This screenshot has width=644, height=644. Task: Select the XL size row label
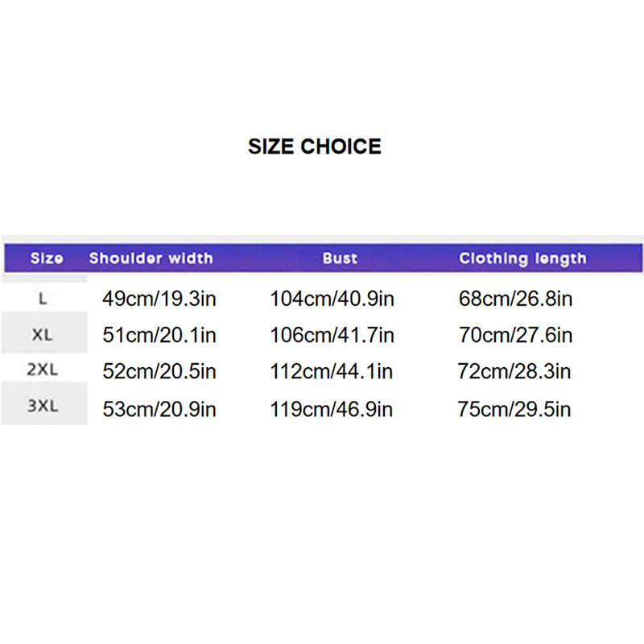tap(43, 335)
